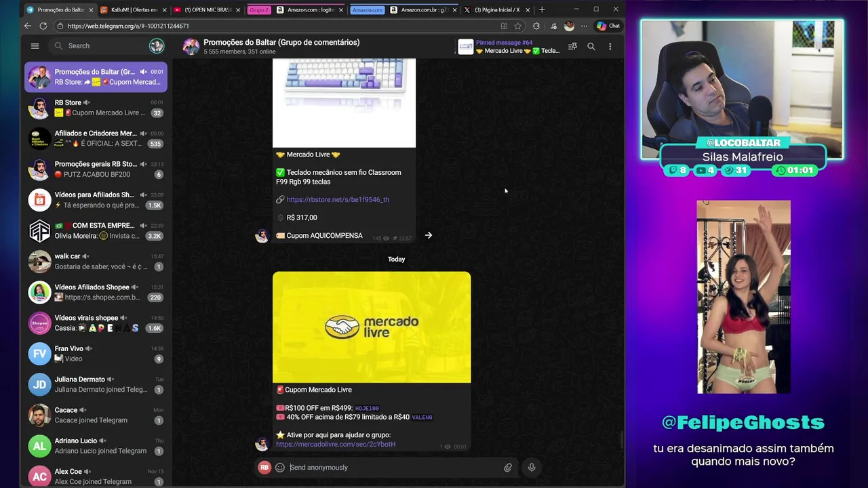The width and height of the screenshot is (868, 488).
Task: Switch the RB send-as avatar
Action: (264, 467)
